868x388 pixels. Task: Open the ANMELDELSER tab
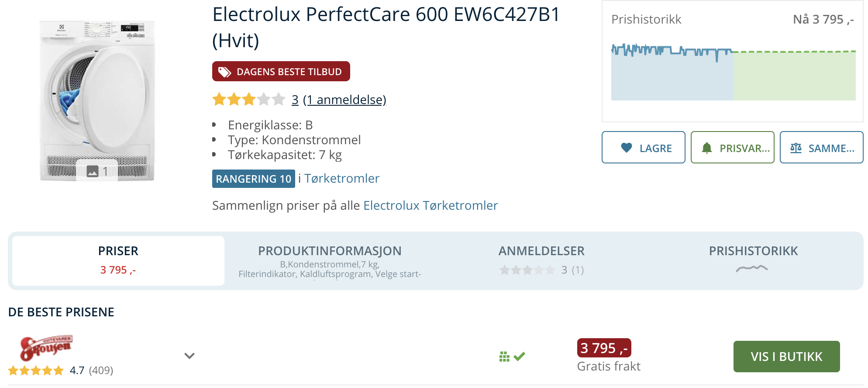541,261
